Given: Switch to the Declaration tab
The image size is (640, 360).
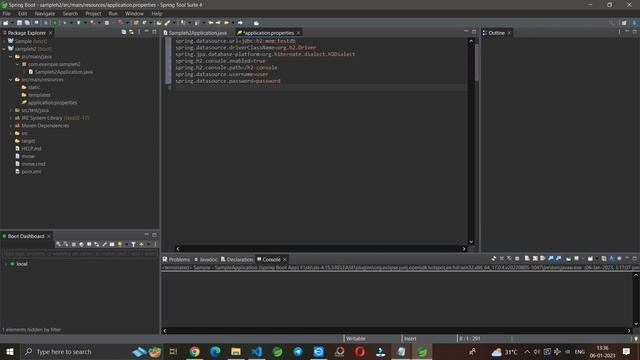Looking at the screenshot, I should point(237,259).
